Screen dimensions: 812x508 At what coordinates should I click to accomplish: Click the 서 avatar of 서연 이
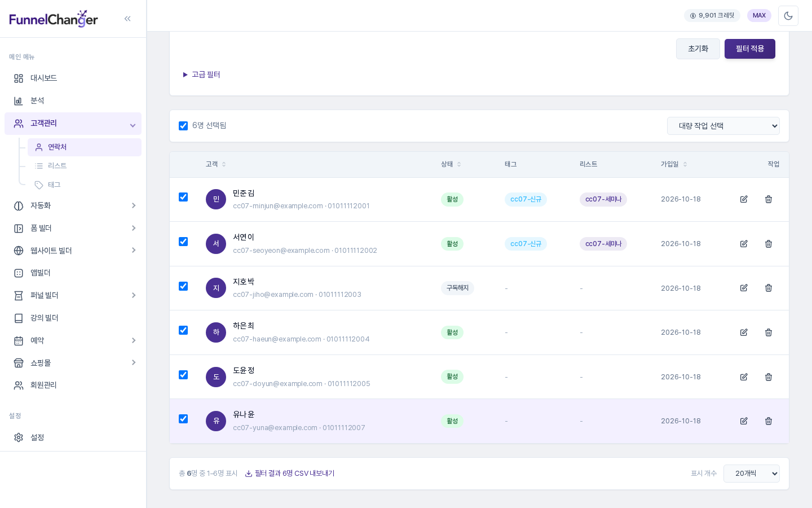[x=216, y=244]
